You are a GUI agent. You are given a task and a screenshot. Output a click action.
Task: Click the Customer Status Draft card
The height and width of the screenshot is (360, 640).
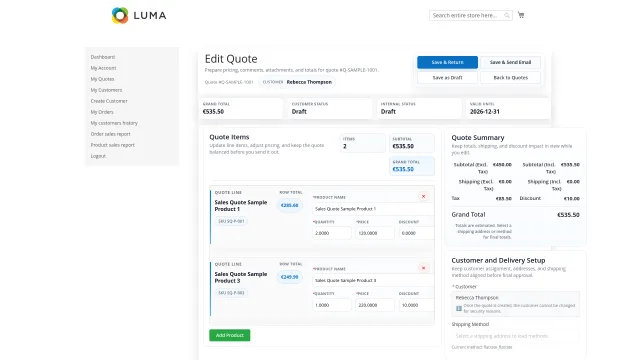[x=330, y=108]
